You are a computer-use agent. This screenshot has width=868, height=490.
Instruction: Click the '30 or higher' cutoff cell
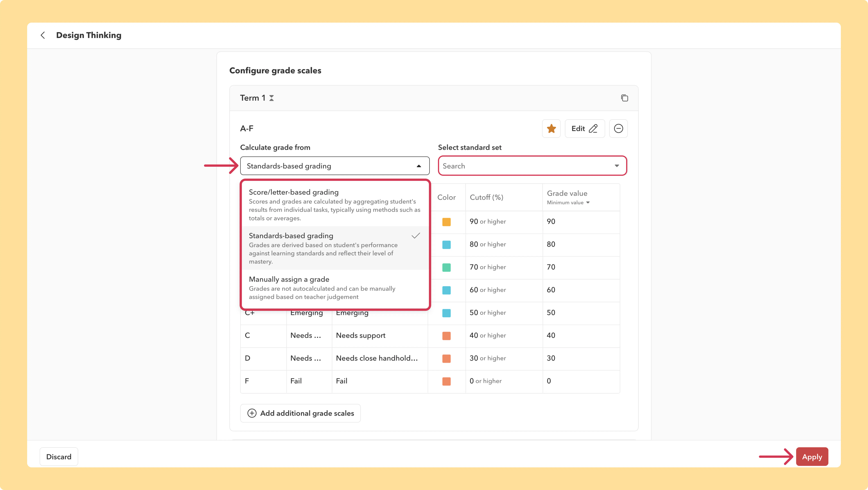(x=504, y=359)
